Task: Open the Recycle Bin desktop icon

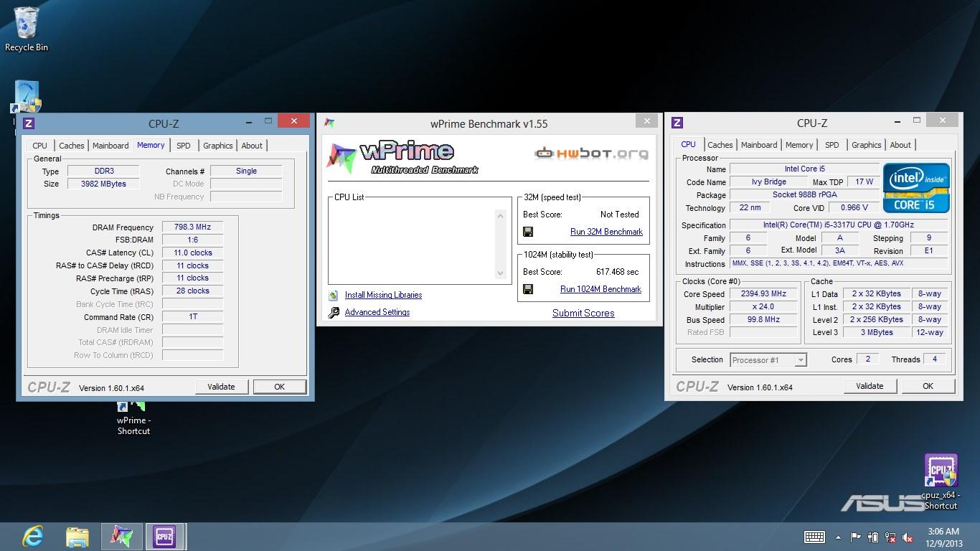Action: pos(27,29)
